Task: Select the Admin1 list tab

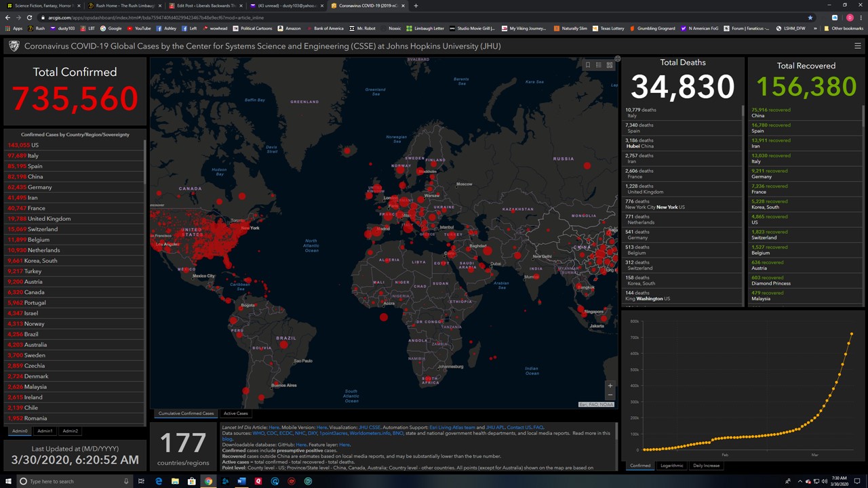Action: [x=45, y=431]
